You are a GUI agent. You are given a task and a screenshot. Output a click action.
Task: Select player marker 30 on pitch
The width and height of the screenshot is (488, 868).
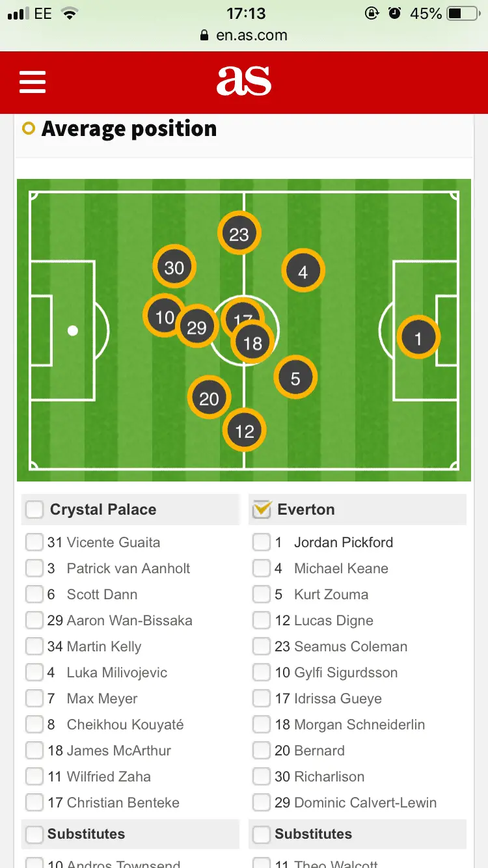(174, 267)
